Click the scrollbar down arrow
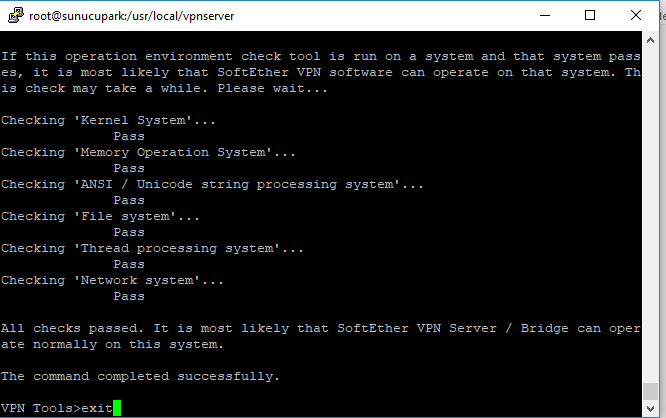666x418 pixels. (x=650, y=409)
